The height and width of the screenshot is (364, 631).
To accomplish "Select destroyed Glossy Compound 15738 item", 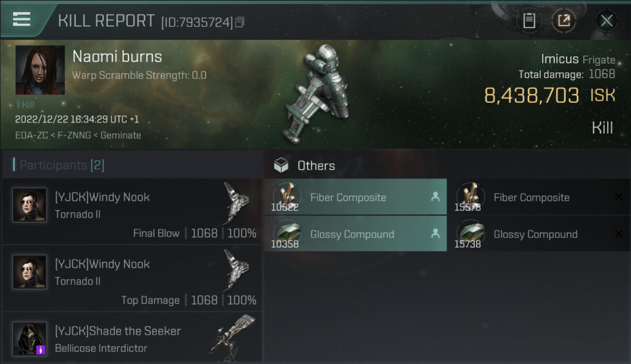I will click(539, 234).
